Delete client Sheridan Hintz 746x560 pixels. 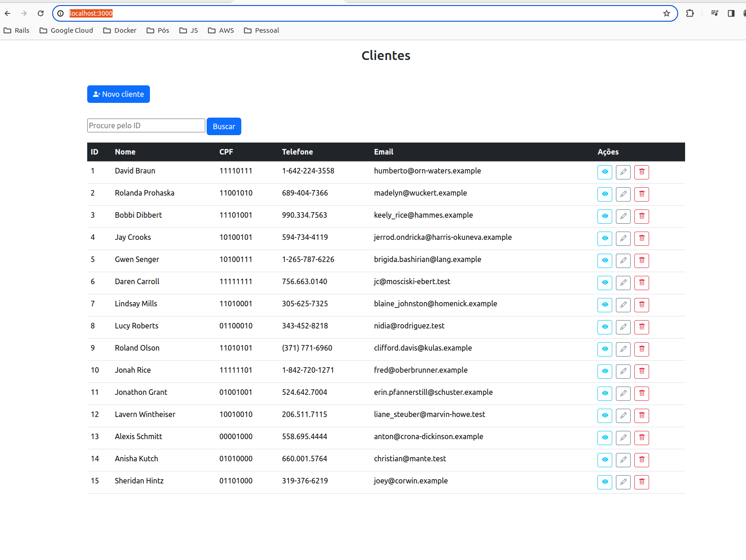point(641,482)
